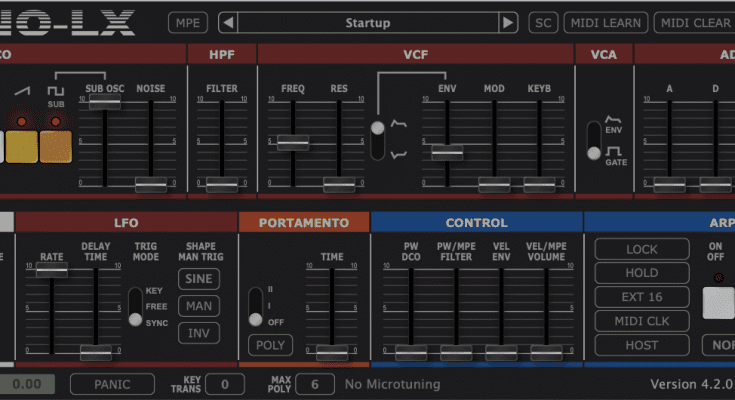Flip the portamento II/I/OFF switch
Image resolution: width=735 pixels, height=400 pixels.
[x=255, y=306]
